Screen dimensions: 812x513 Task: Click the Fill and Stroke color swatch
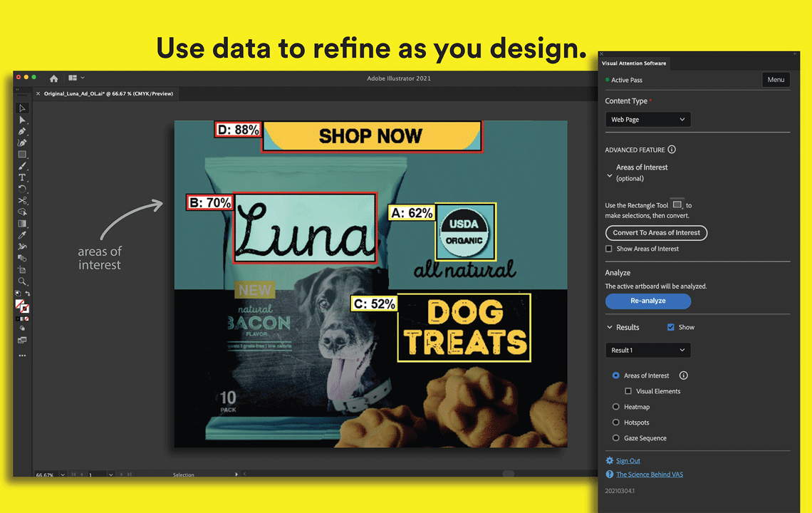[22, 306]
